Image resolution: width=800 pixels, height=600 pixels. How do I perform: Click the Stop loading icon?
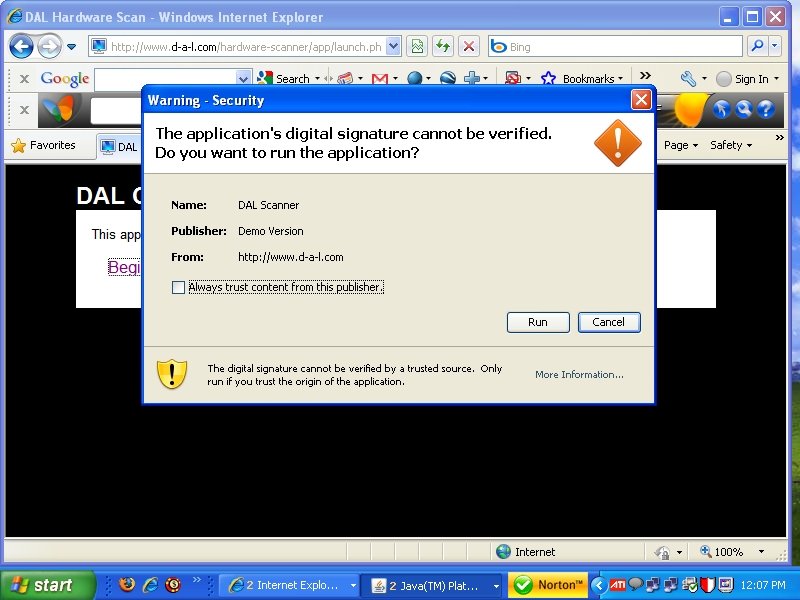(468, 47)
